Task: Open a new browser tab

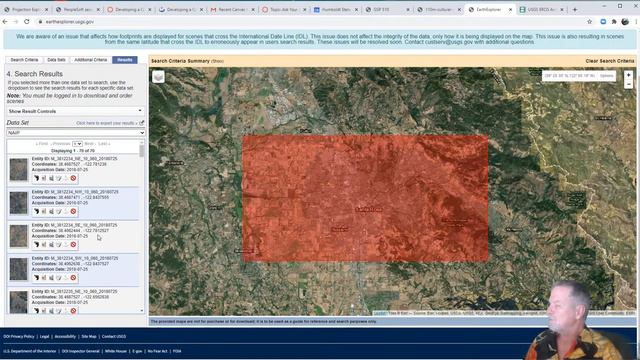Action: coord(575,9)
